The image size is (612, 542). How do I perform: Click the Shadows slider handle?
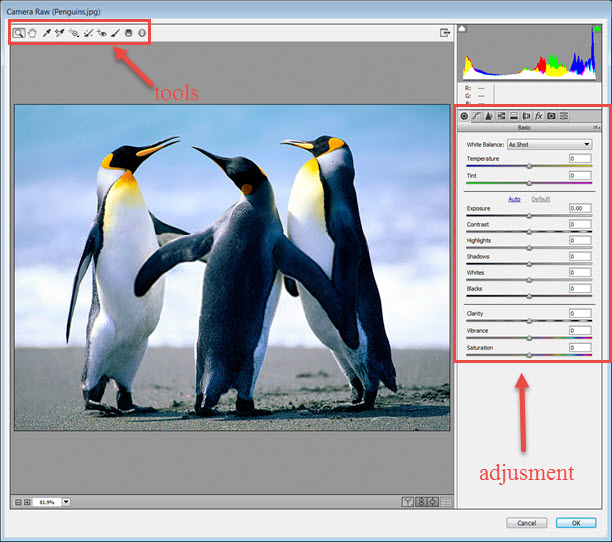[529, 264]
